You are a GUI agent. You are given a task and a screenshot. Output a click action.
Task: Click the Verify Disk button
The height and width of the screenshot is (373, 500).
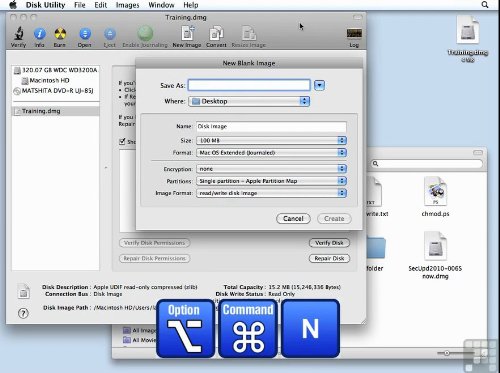(329, 243)
